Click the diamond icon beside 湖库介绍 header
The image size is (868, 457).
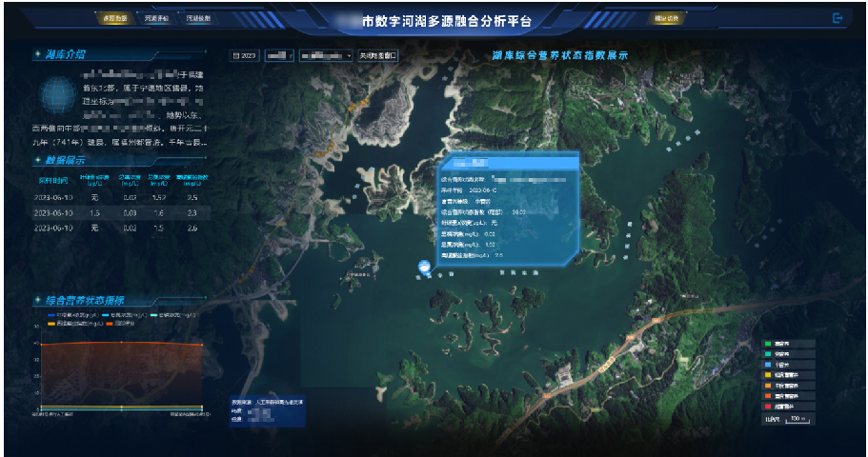tap(37, 54)
